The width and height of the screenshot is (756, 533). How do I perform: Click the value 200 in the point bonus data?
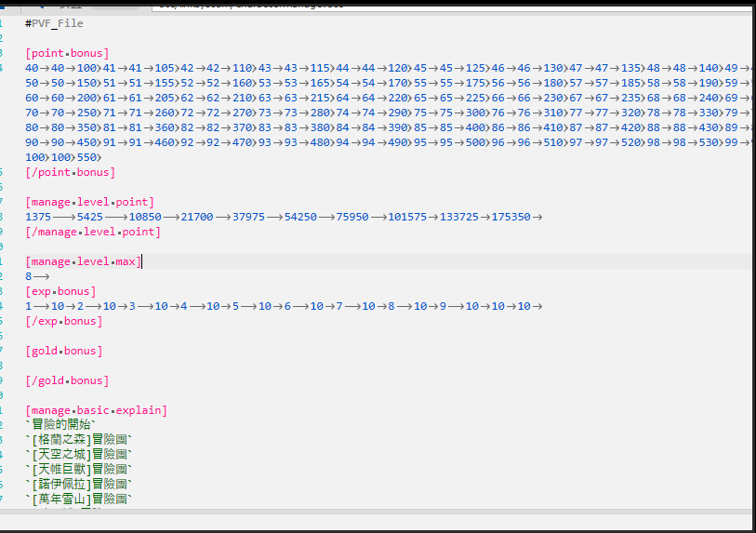pyautogui.click(x=86, y=98)
